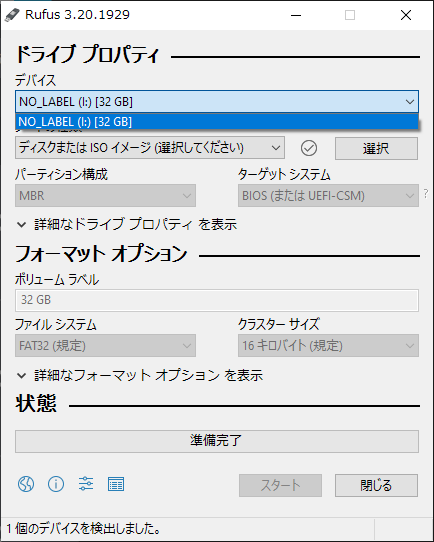
Task: Click the volume label input field
Action: (x=217, y=300)
